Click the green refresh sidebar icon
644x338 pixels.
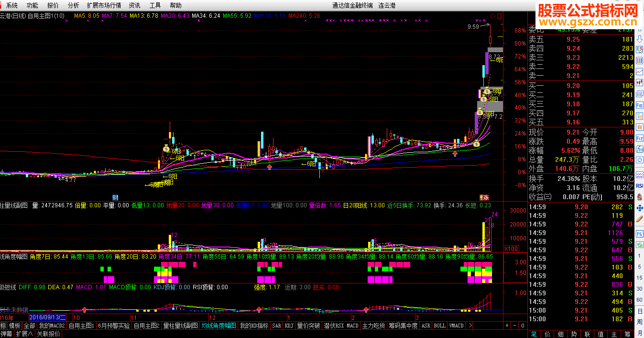[x=640, y=245]
